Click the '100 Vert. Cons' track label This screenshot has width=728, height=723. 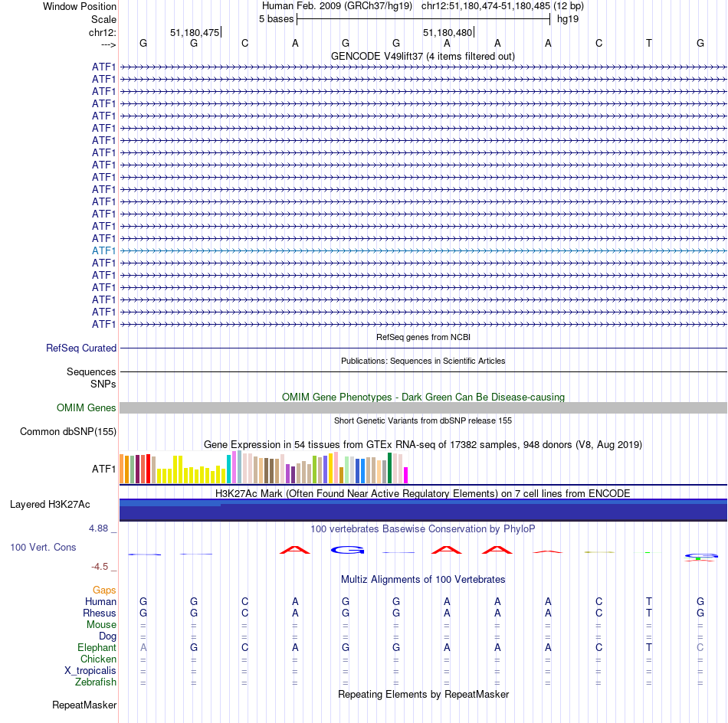tap(43, 547)
